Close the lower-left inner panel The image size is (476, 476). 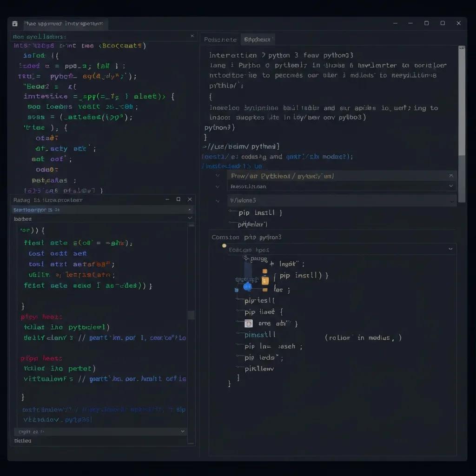pyautogui.click(x=190, y=199)
